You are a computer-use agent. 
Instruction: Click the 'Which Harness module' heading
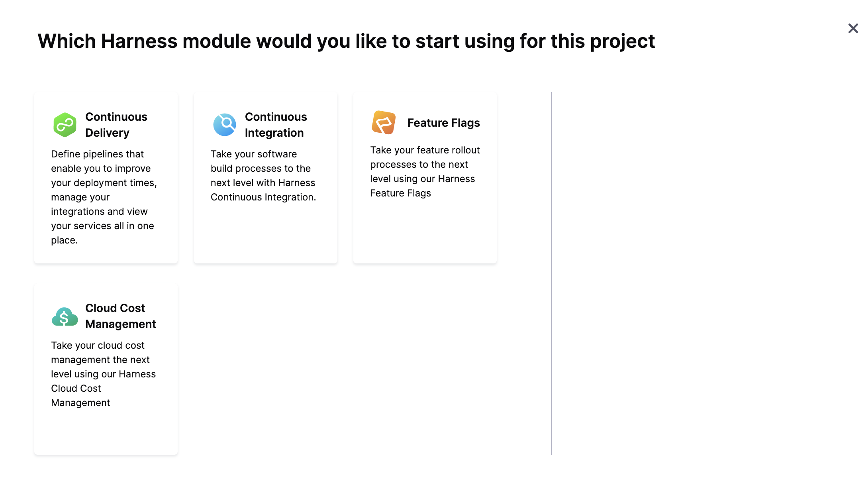[346, 41]
